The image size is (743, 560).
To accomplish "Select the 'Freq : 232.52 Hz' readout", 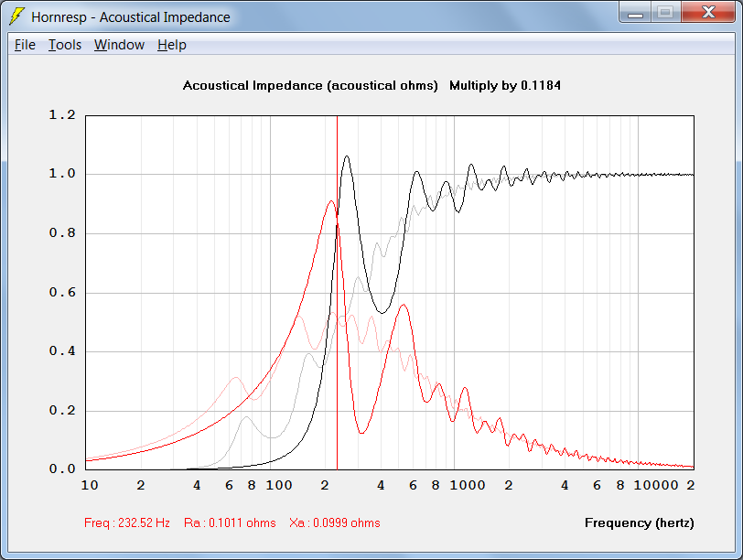I will point(127,523).
